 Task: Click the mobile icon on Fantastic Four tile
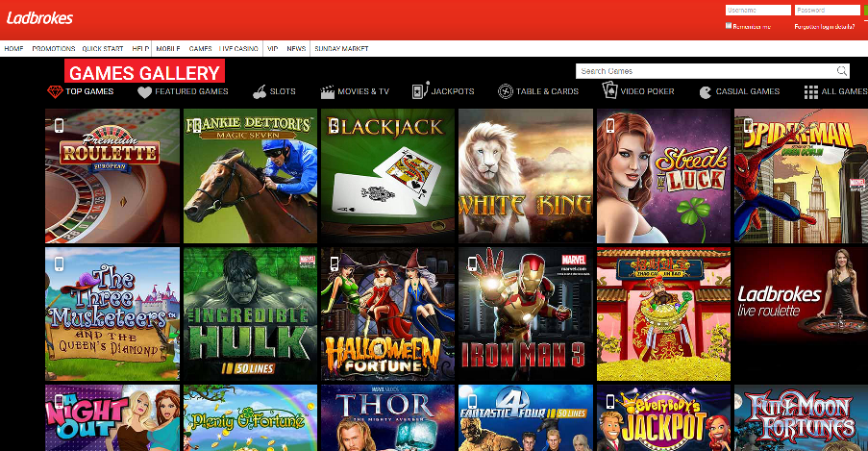472,402
